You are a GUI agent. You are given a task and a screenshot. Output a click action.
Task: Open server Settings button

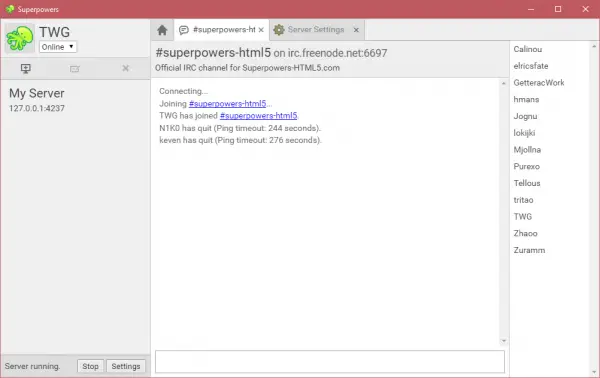[126, 366]
